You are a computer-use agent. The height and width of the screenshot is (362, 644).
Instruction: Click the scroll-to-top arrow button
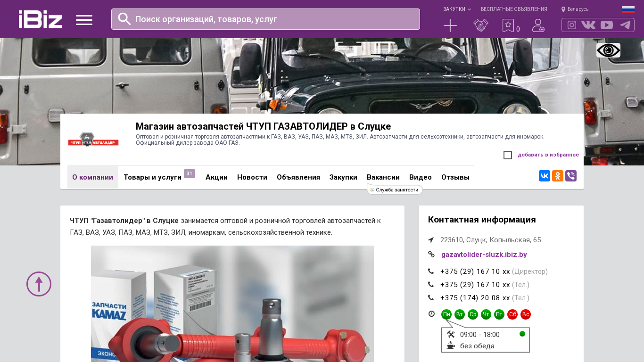point(39,284)
